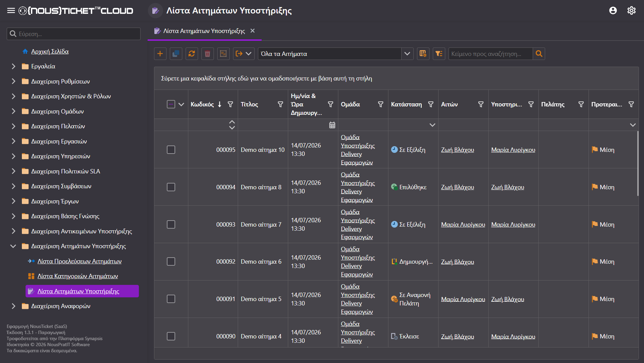
Task: Open supporter Ζωή Βλάχου on ticket 000094
Action: [507, 187]
